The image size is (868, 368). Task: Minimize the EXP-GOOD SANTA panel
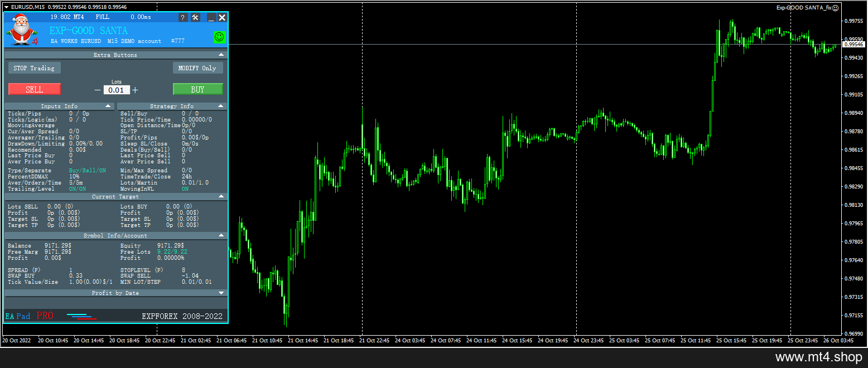tap(211, 17)
